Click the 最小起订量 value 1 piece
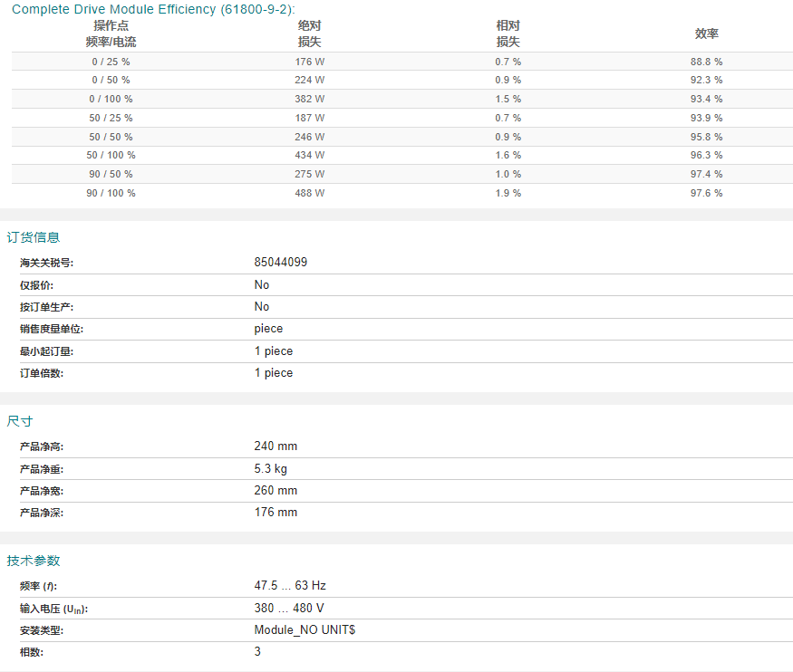Screen dimensions: 793x672 pos(274,351)
